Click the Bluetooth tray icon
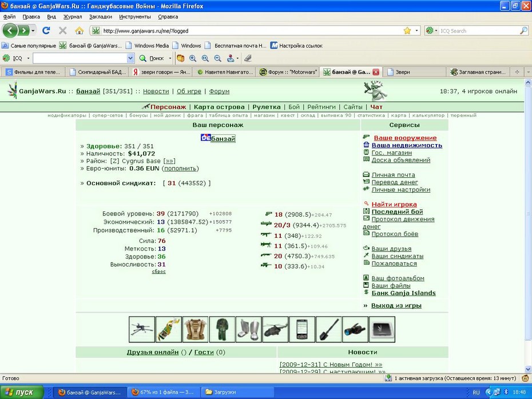 click(506, 392)
